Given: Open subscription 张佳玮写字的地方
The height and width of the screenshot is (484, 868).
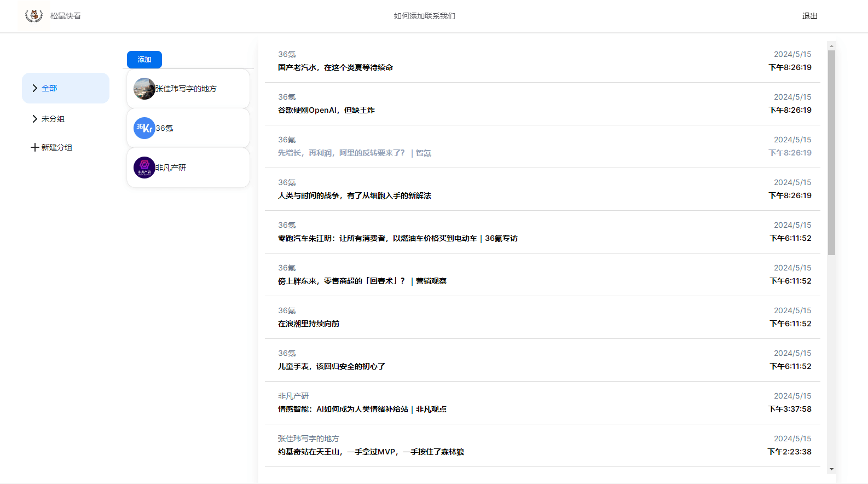Looking at the screenshot, I should pos(188,89).
